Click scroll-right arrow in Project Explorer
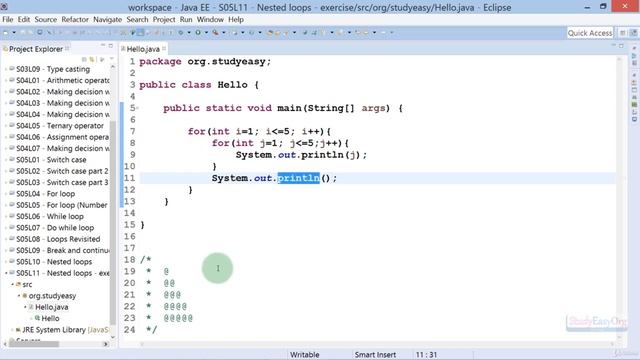The image size is (640, 360). [x=105, y=344]
